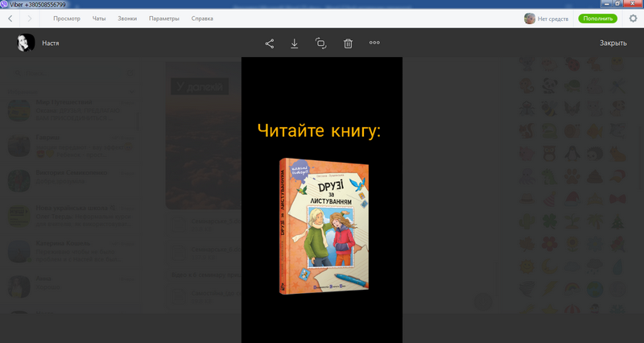The height and width of the screenshot is (343, 644).
Task: Download the opened image
Action: [295, 43]
